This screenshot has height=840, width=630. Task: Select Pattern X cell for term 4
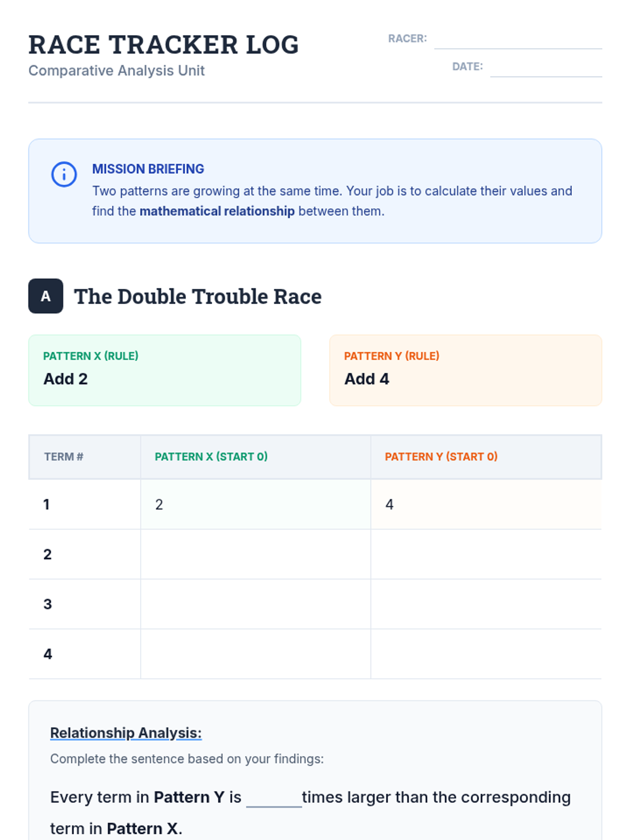[255, 654]
